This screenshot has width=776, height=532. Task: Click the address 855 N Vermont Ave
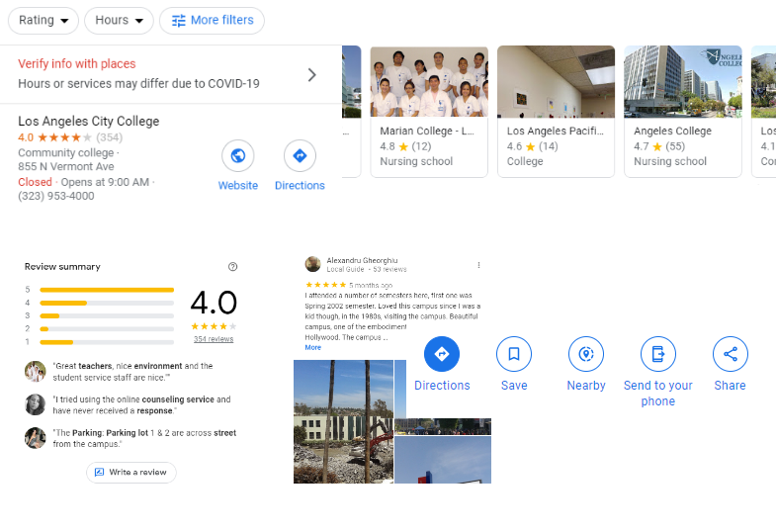tap(66, 167)
